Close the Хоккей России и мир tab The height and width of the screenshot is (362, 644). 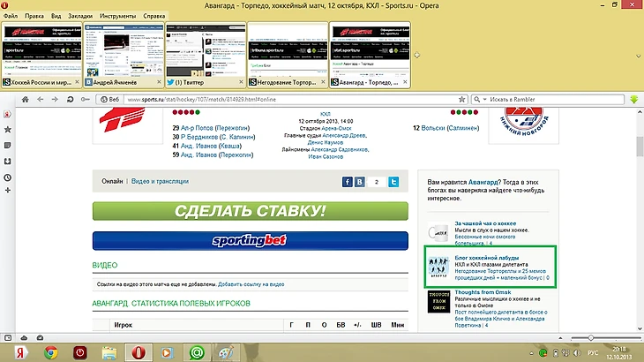77,82
